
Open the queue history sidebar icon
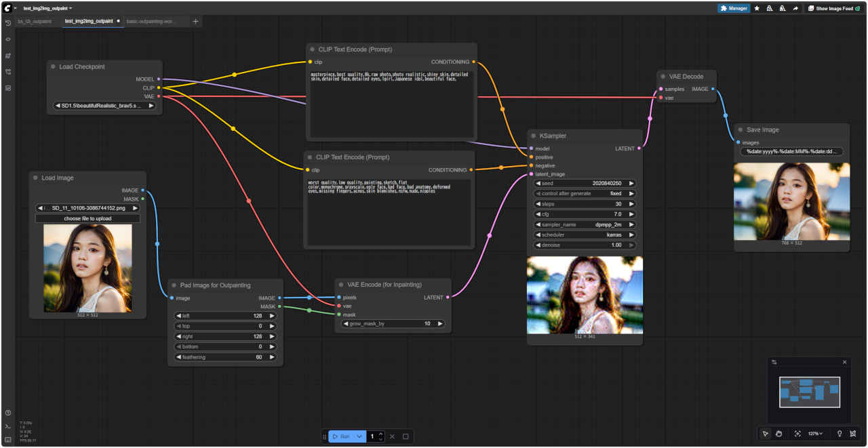[x=8, y=23]
